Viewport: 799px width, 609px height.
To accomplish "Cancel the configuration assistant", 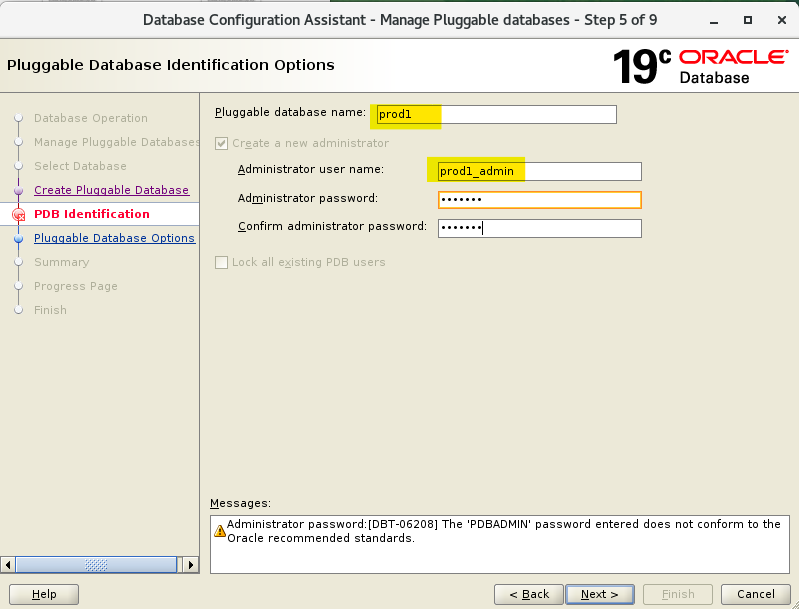I will coord(756,594).
